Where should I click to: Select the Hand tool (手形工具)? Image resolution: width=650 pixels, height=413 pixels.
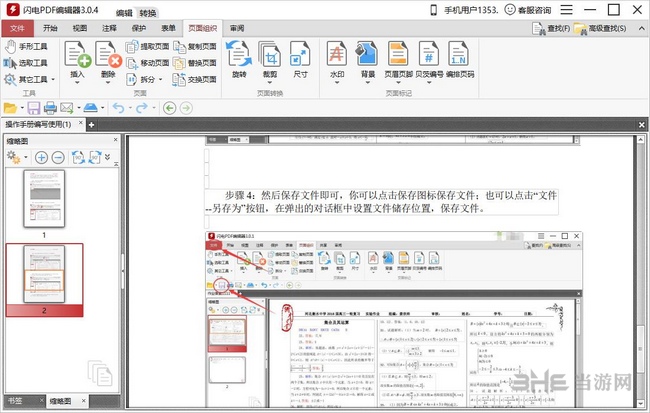point(26,46)
